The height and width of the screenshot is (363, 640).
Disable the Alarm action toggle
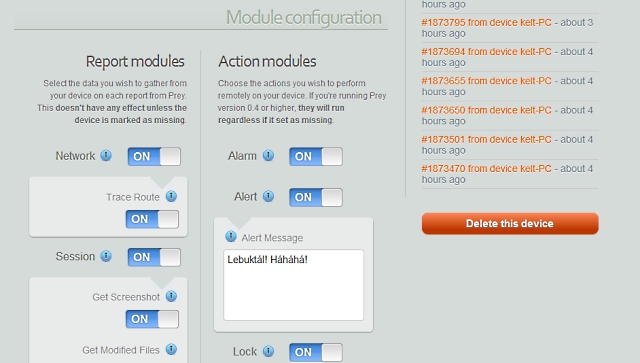click(x=316, y=156)
